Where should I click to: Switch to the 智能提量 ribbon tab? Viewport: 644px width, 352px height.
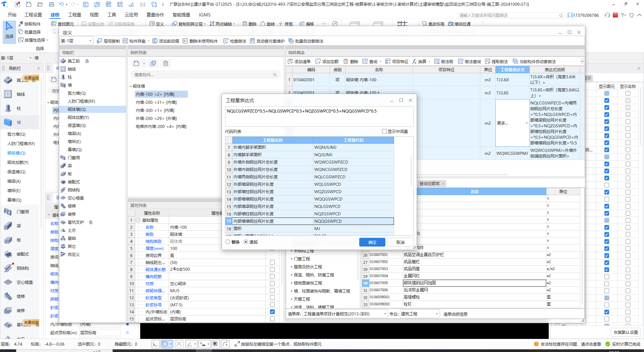(181, 15)
